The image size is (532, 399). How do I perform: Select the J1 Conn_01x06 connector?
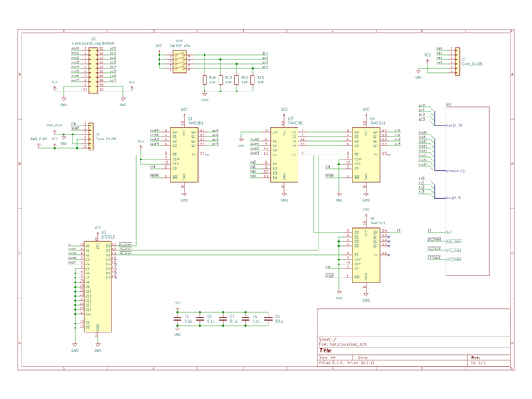coord(91,136)
